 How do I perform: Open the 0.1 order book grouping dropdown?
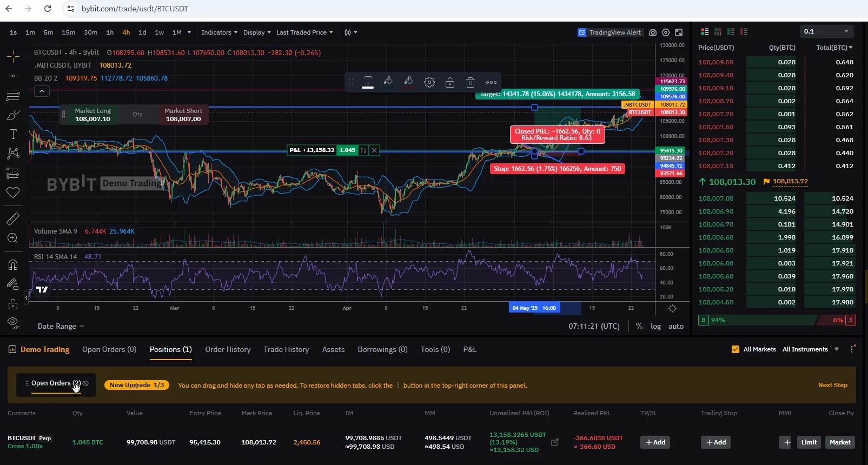[x=826, y=31]
